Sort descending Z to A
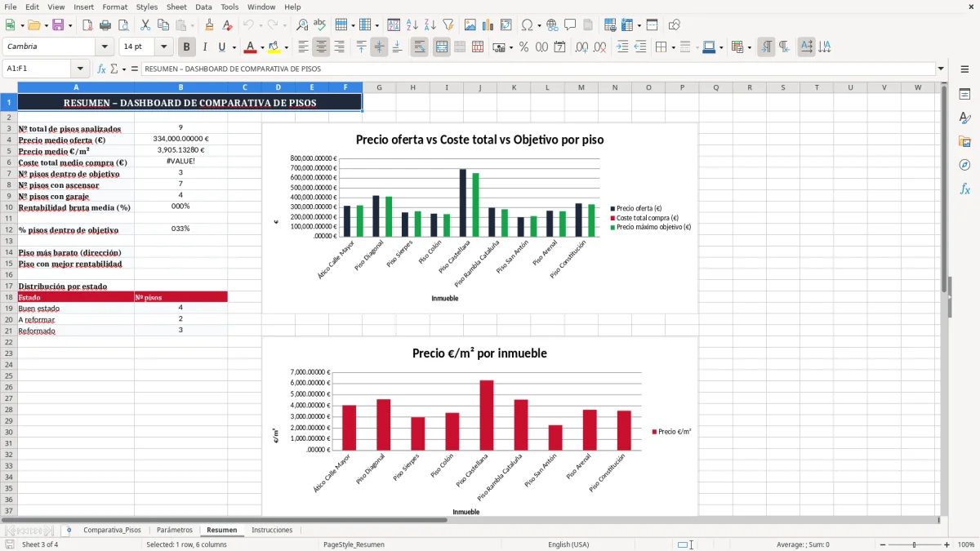This screenshot has height=551, width=980. pos(430,25)
